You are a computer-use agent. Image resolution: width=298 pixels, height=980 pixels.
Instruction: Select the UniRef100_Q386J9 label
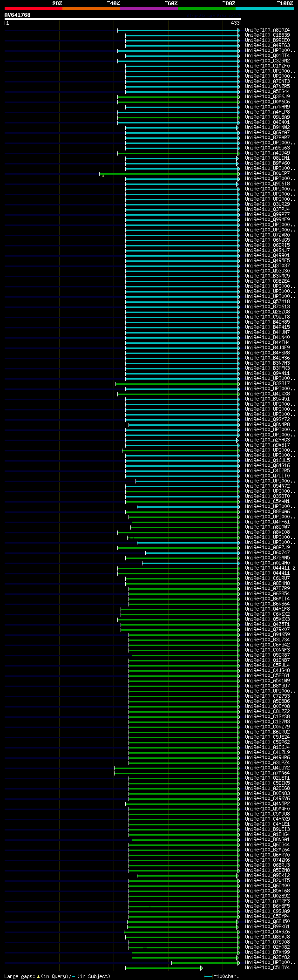(267, 97)
